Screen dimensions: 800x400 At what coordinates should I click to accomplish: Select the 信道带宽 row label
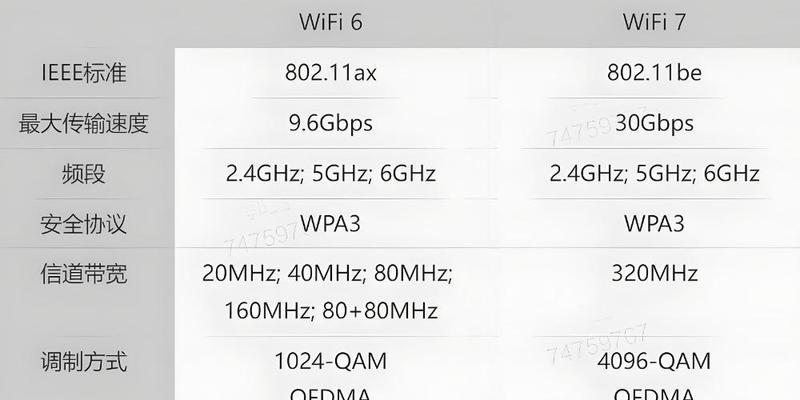pos(84,274)
